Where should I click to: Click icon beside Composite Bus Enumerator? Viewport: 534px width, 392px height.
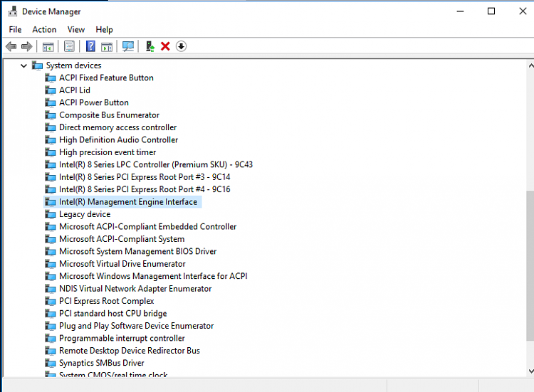pos(51,115)
